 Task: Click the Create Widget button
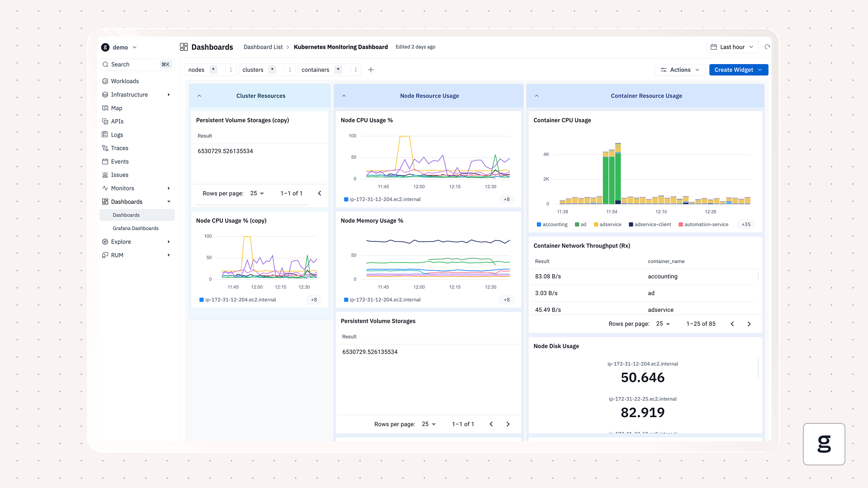coord(733,70)
